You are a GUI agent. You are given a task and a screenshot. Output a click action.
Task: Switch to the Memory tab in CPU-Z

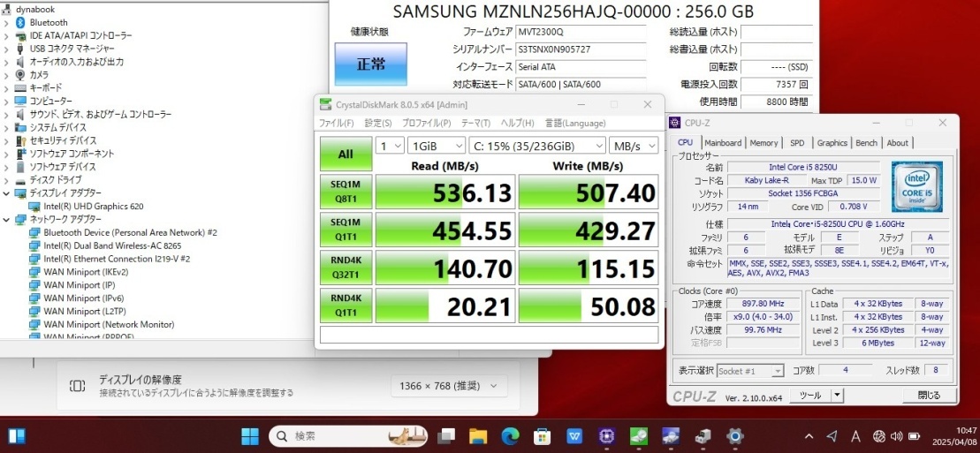pyautogui.click(x=763, y=142)
